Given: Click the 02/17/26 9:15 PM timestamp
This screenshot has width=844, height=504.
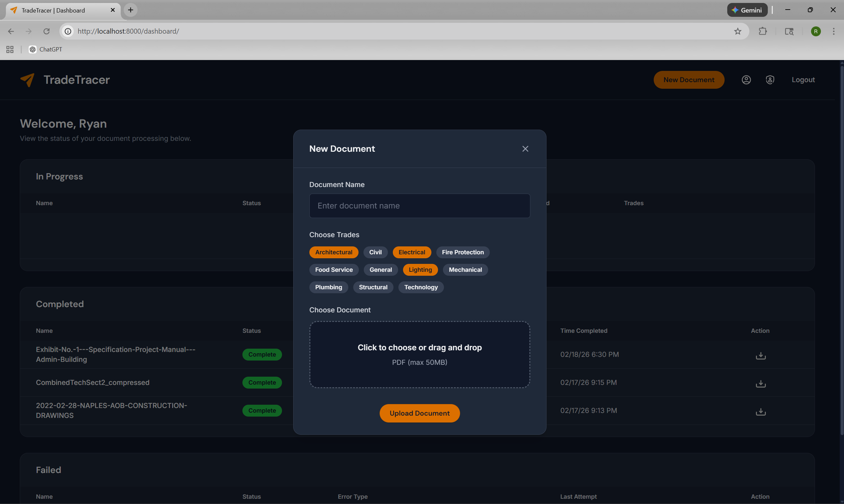Looking at the screenshot, I should 589,382.
